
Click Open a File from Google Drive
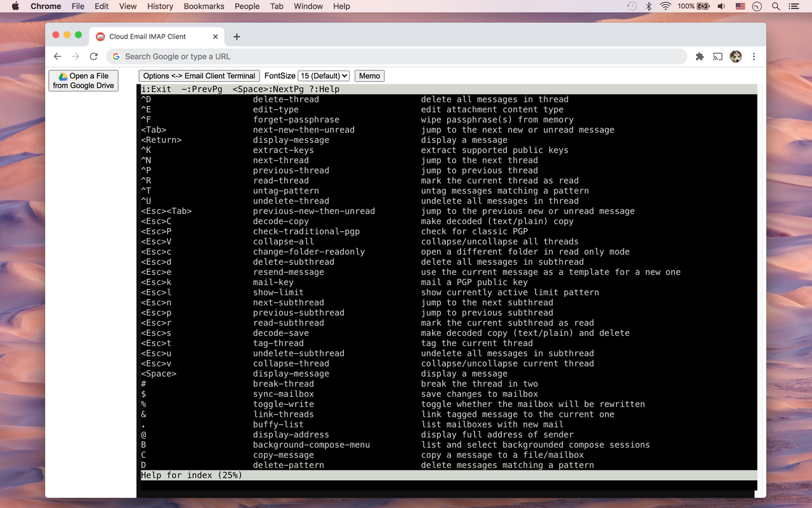point(83,80)
